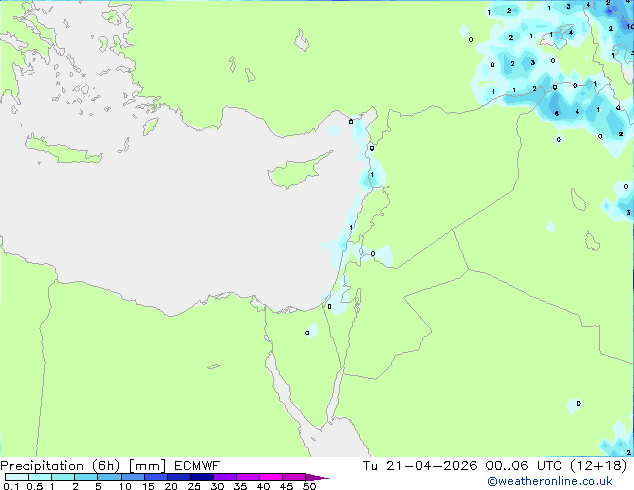Click the purple arrow tip past 50 on the legend

317,477
